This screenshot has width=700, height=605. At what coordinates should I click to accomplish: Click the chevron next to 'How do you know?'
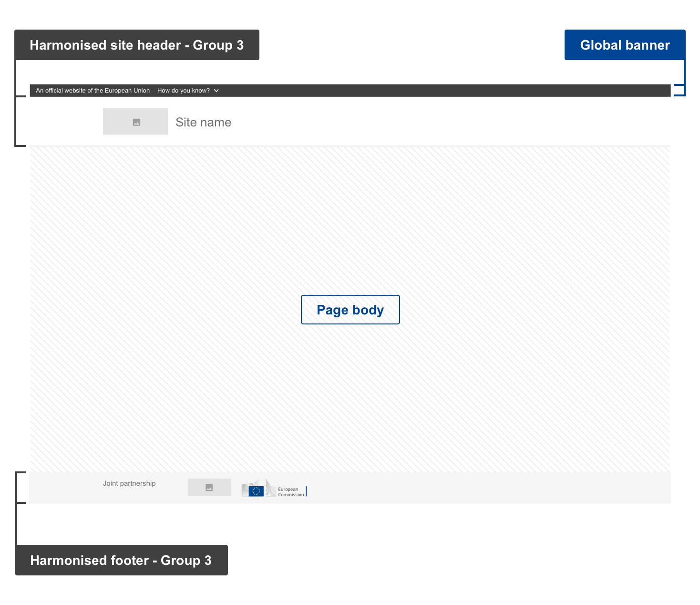pyautogui.click(x=216, y=91)
